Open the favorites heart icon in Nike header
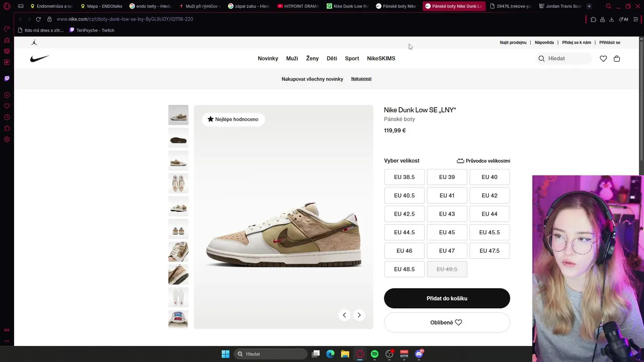The width and height of the screenshot is (644, 362). point(603,59)
